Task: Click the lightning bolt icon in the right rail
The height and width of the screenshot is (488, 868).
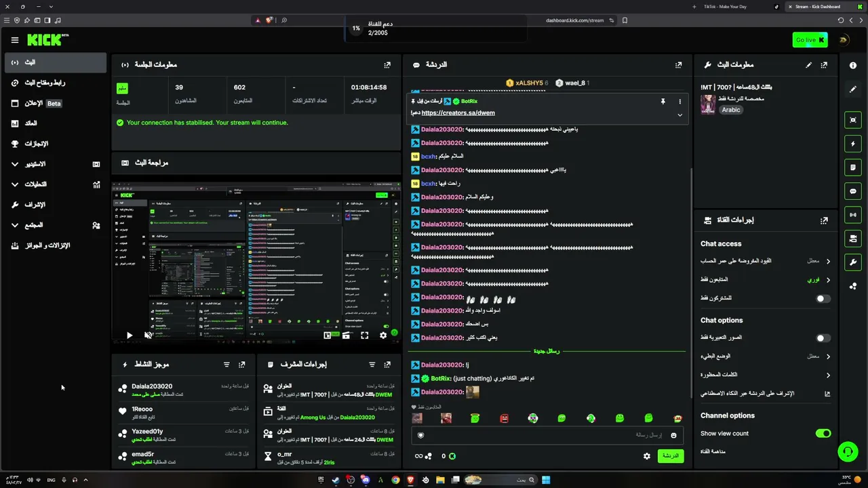Action: tap(853, 144)
